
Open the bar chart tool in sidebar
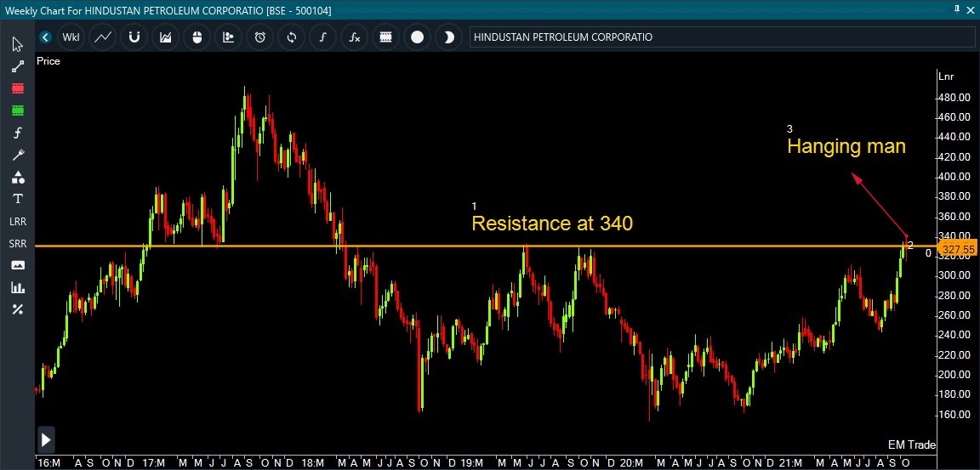coord(18,288)
